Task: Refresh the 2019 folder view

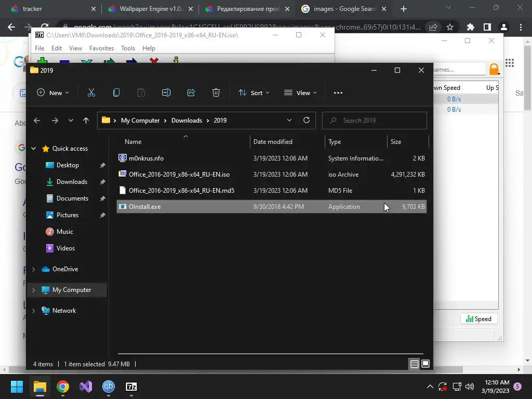Action: pos(307,120)
